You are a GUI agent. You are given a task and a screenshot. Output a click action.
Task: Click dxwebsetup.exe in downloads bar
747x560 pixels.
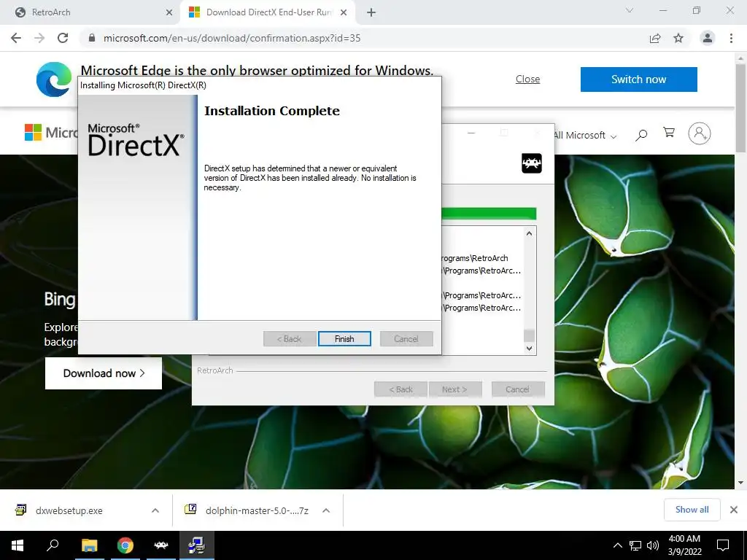point(69,510)
